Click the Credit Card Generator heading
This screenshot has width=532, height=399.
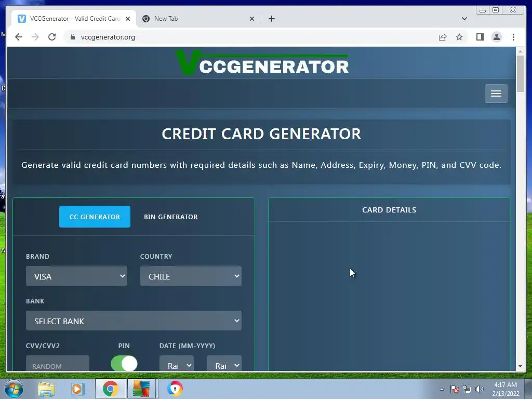click(261, 134)
